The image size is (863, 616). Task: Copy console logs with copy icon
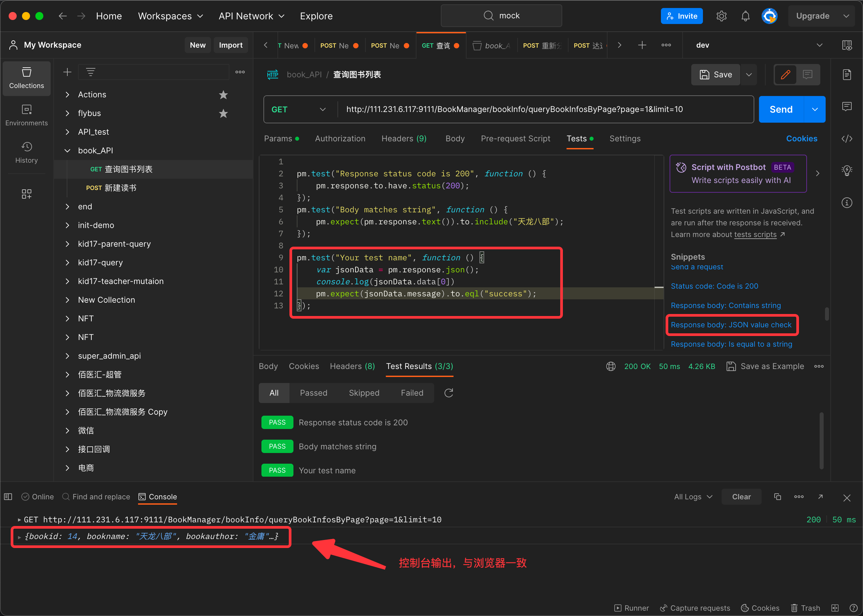tap(777, 497)
